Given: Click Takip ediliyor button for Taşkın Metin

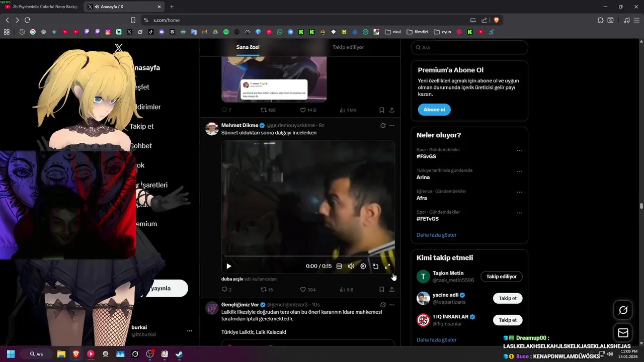Looking at the screenshot, I should coord(502,277).
